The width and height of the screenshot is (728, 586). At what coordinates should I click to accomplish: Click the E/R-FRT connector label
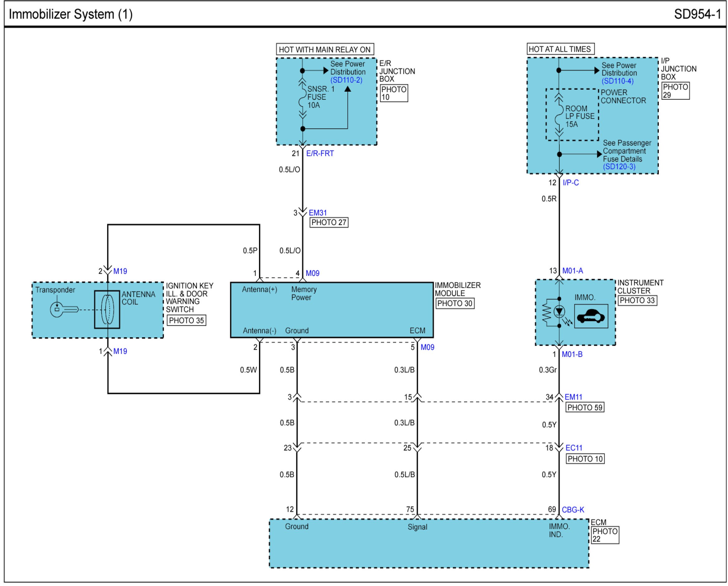coord(320,153)
